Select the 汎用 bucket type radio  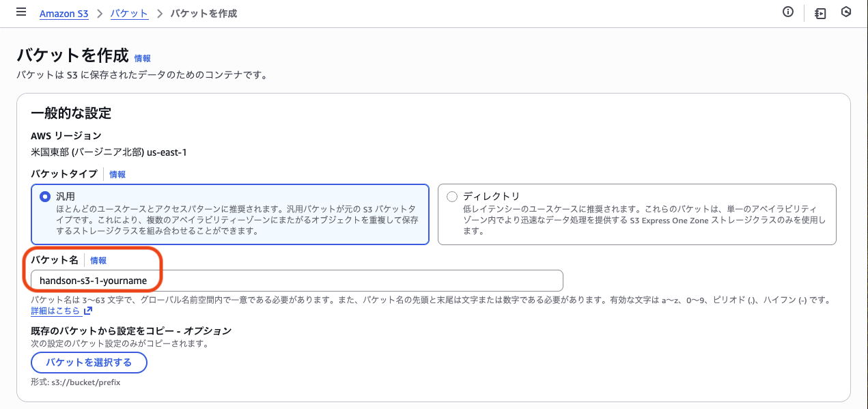[45, 197]
